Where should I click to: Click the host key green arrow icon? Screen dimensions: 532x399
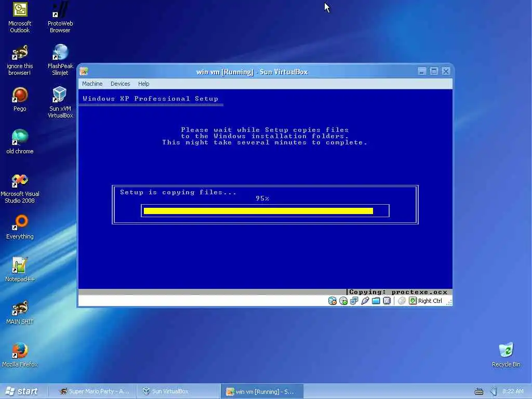[x=413, y=301]
